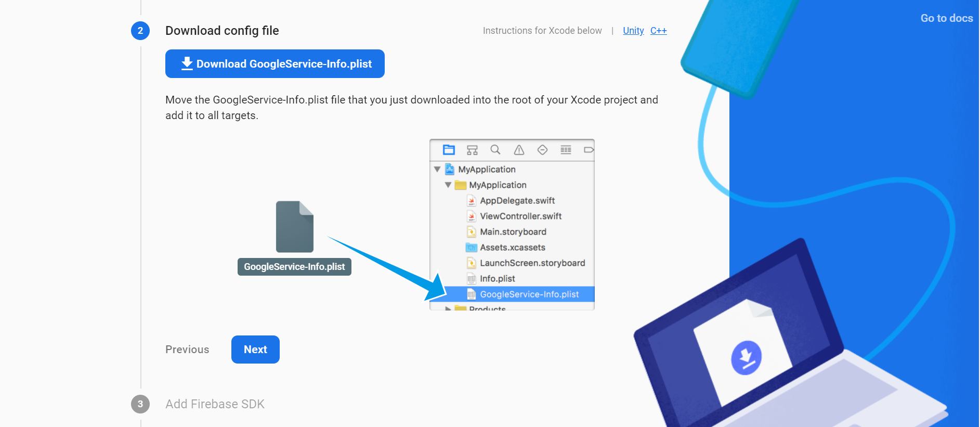Viewport: 980px width, 427px height.
Task: Select the folder project navigator icon
Action: (449, 150)
